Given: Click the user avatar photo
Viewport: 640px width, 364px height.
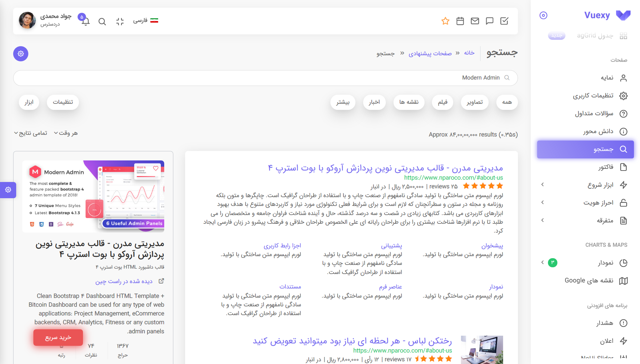Looking at the screenshot, I should pos(27,20).
